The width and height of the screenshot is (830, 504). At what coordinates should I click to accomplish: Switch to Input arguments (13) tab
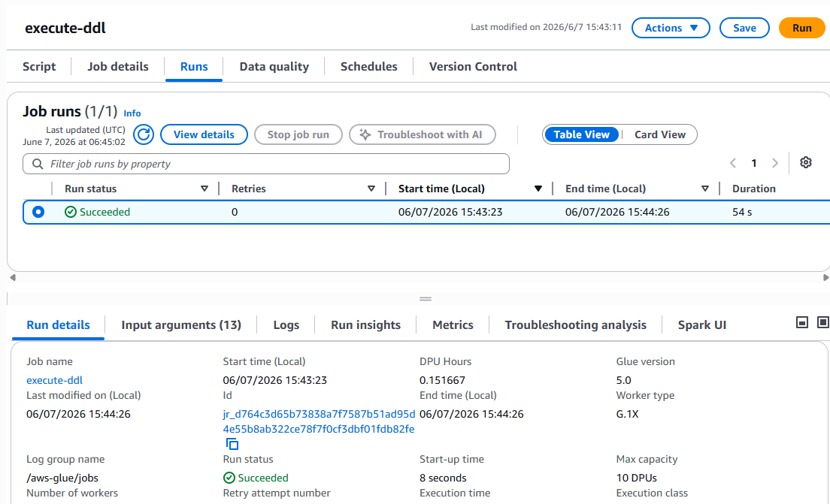(x=181, y=324)
